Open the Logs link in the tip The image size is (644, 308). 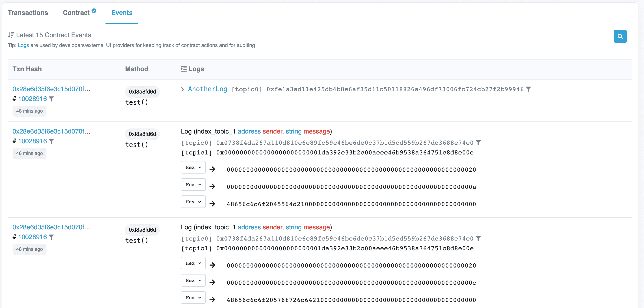[23, 45]
